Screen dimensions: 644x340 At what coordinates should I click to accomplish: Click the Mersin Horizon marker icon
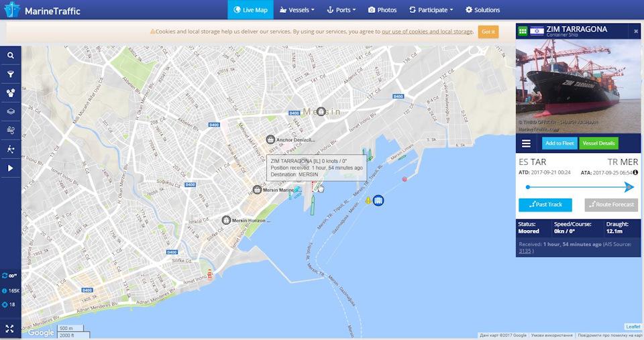coord(226,220)
